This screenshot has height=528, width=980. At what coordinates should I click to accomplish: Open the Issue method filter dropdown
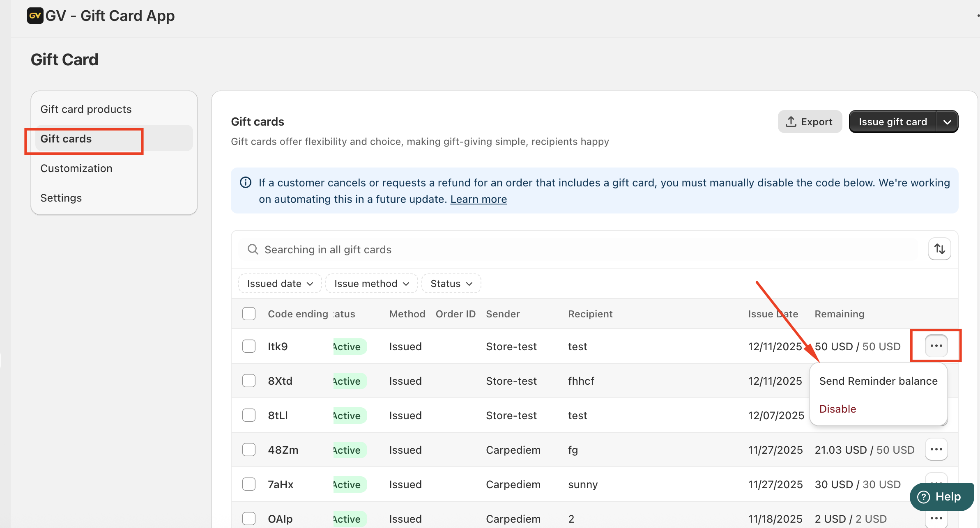click(371, 283)
